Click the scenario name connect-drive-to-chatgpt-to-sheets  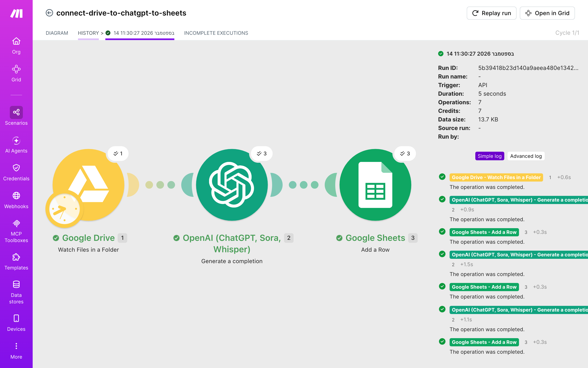point(121,13)
